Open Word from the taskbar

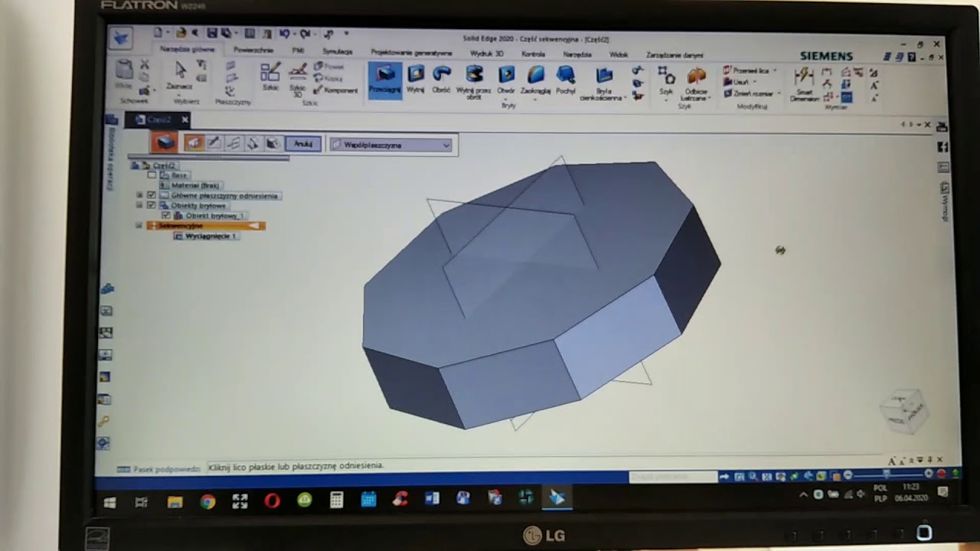pyautogui.click(x=431, y=499)
